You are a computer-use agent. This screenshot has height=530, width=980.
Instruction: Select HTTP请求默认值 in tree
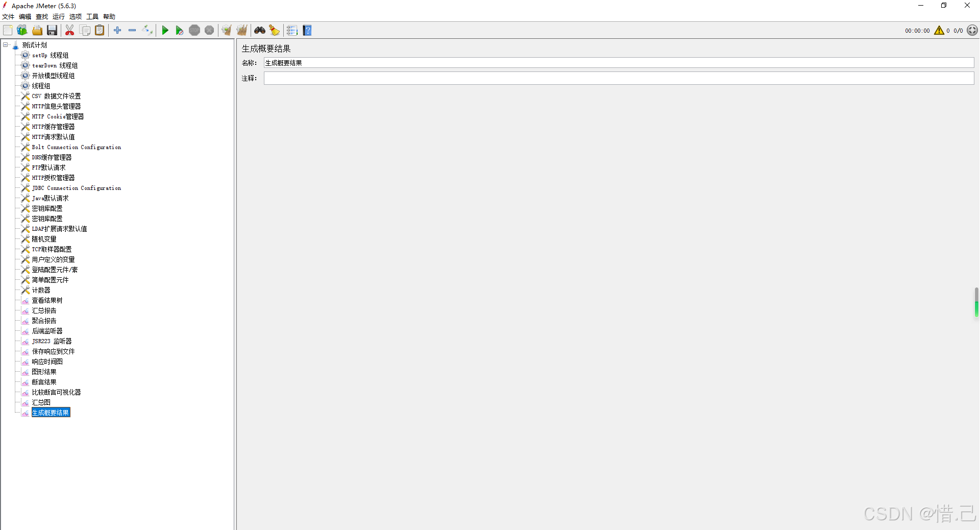pyautogui.click(x=53, y=137)
